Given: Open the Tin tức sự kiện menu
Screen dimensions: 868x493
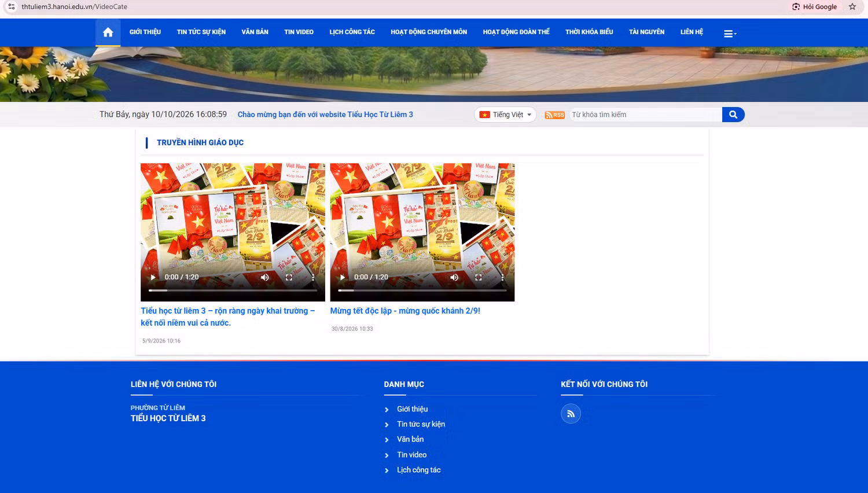Looking at the screenshot, I should click(201, 32).
